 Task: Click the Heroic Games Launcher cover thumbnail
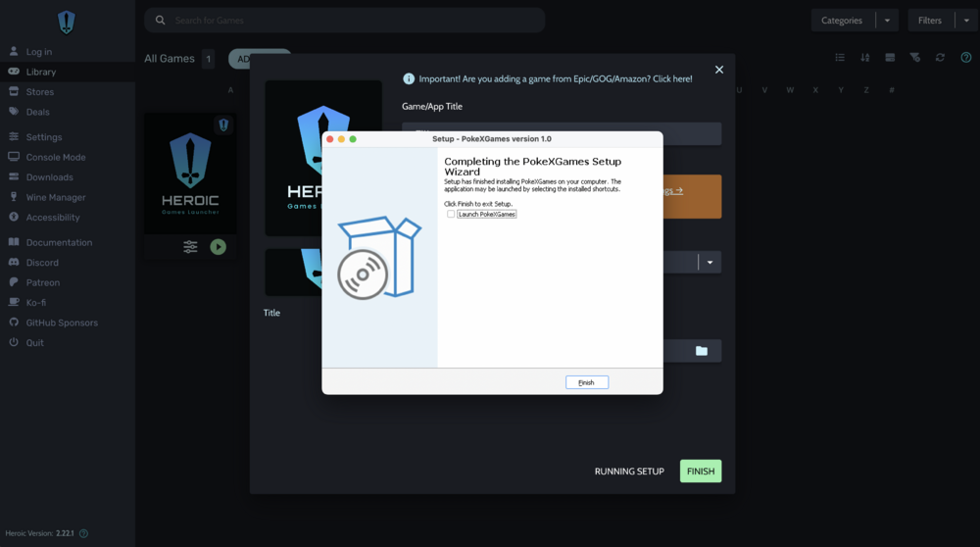(191, 174)
